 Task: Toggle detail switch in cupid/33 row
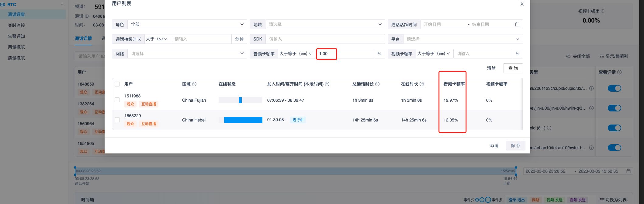(x=614, y=88)
